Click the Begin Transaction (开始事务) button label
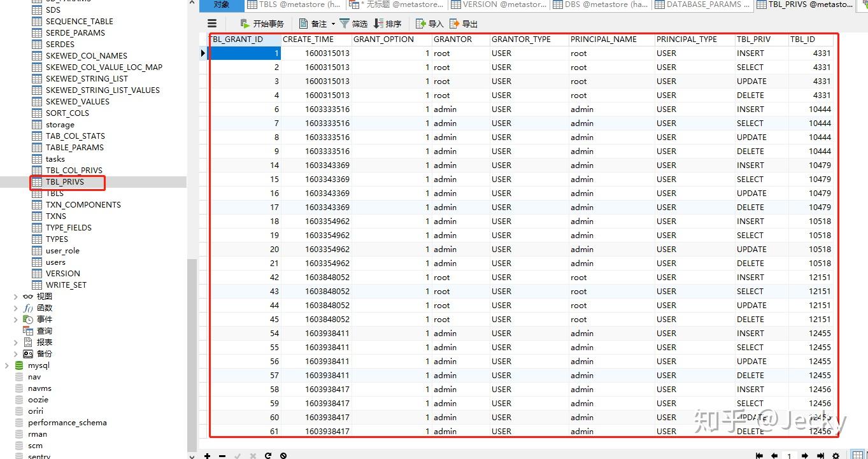Viewport: 868px width, 459px height. (x=268, y=24)
